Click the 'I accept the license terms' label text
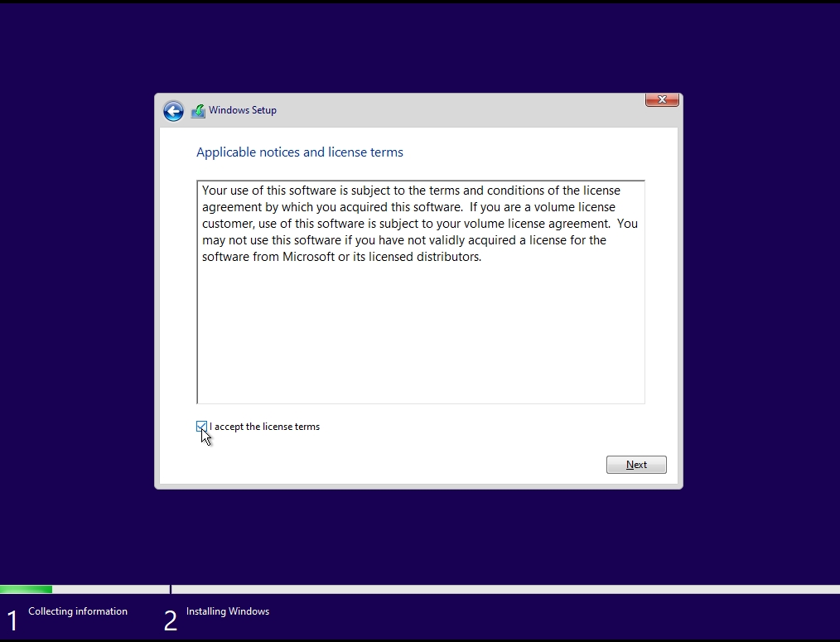The image size is (840, 642). tap(264, 427)
